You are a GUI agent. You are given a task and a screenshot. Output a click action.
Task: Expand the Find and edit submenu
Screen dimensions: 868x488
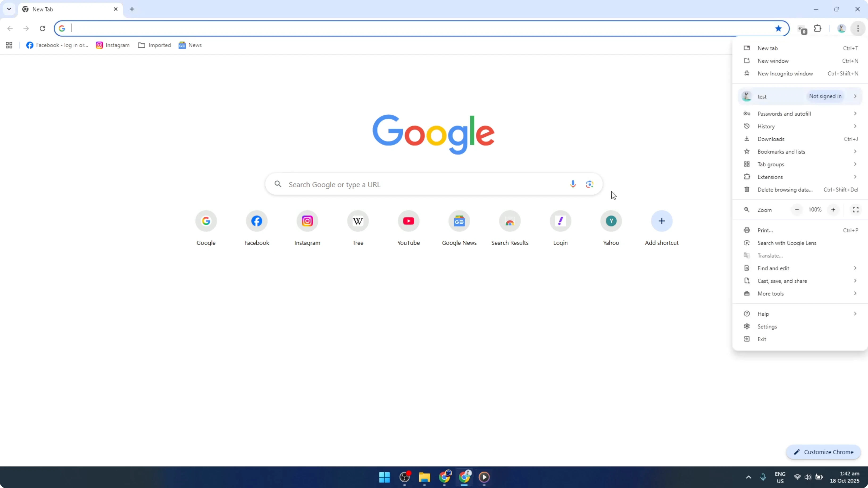(800, 268)
